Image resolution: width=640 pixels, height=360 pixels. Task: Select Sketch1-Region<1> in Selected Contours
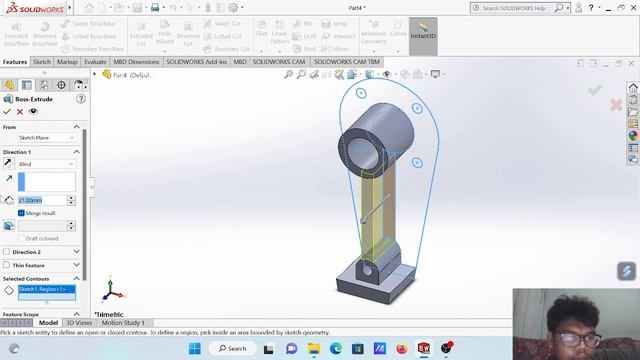pyautogui.click(x=47, y=289)
